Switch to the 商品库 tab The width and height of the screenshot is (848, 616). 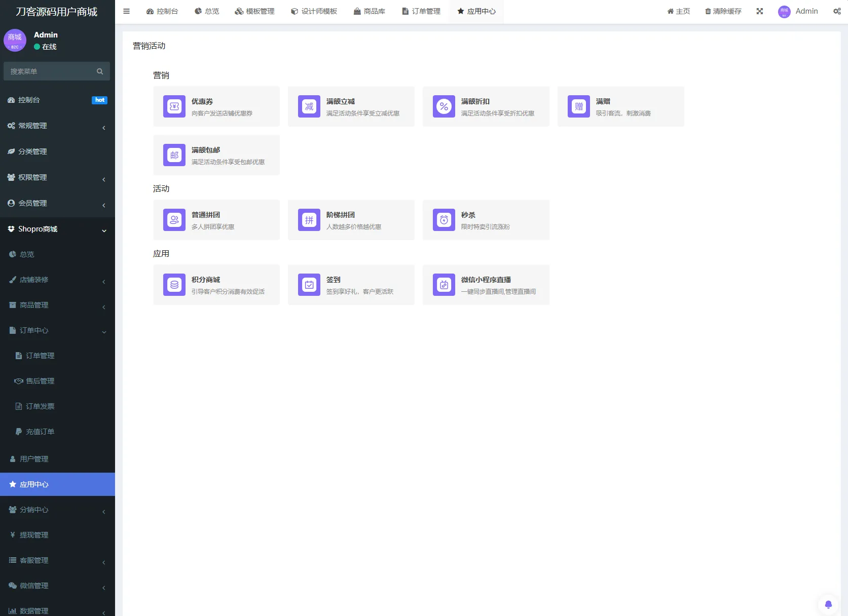370,11
